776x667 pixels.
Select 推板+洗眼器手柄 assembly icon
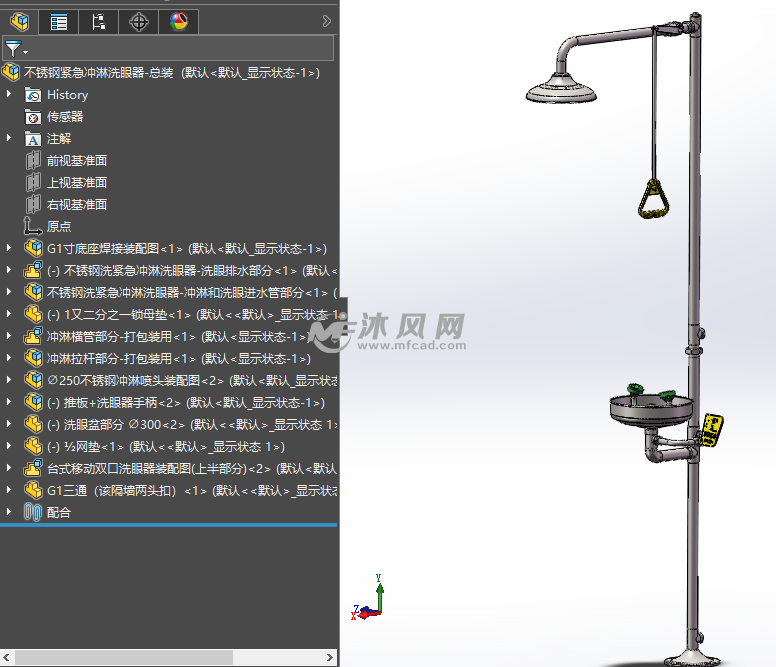(33, 402)
